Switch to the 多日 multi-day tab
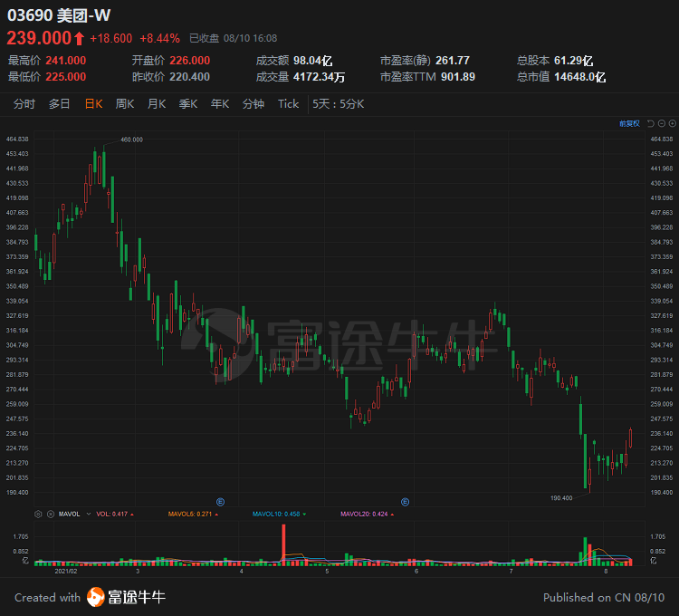 (x=60, y=104)
